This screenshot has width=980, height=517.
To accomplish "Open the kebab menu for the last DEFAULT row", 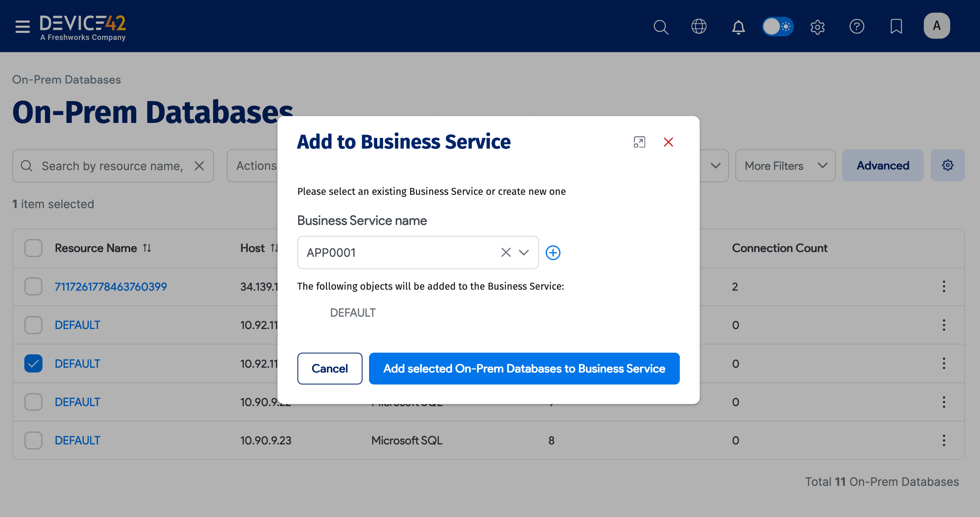I will [944, 440].
